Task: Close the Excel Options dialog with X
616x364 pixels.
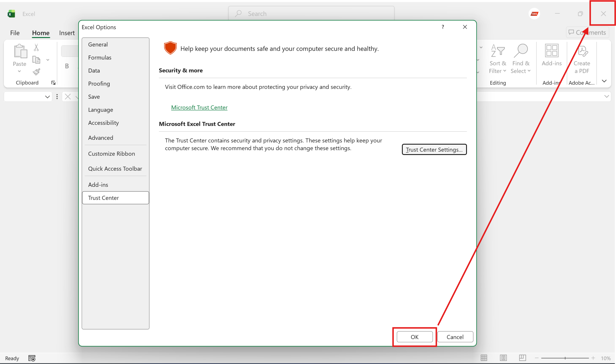Action: point(465,27)
